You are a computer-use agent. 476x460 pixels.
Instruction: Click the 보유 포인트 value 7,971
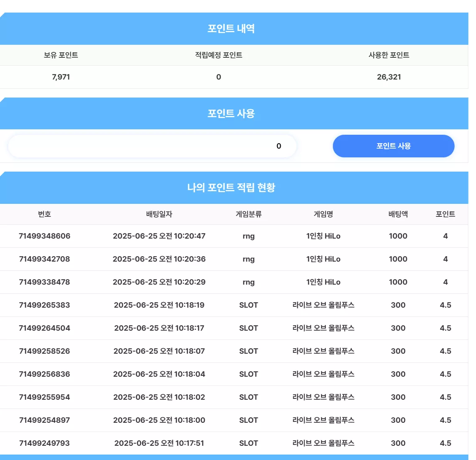[61, 77]
